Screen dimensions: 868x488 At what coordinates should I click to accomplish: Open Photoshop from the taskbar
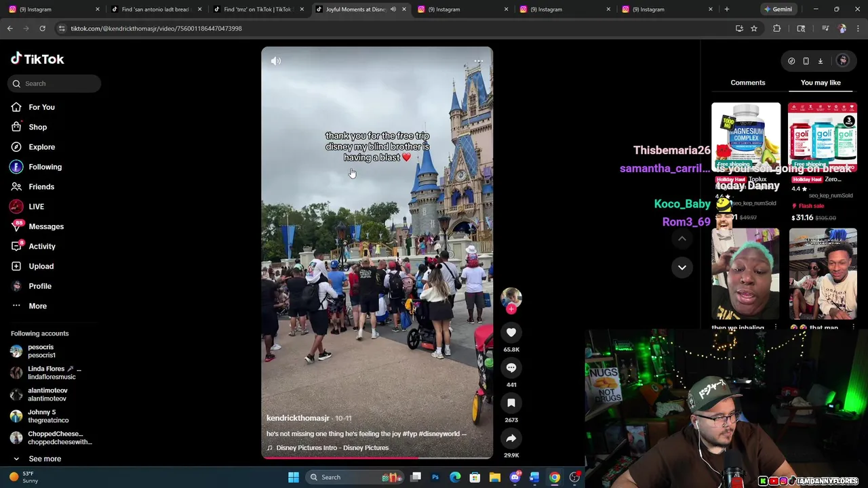435,477
